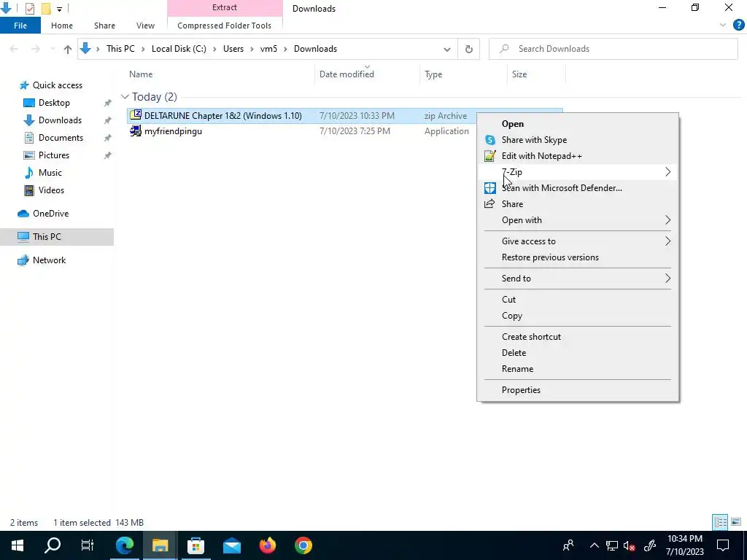The height and width of the screenshot is (560, 747).
Task: Open Music in navigation pane
Action: click(x=50, y=173)
